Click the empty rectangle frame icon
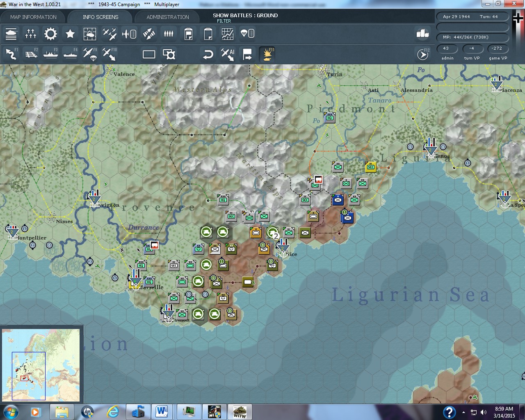 pos(149,54)
